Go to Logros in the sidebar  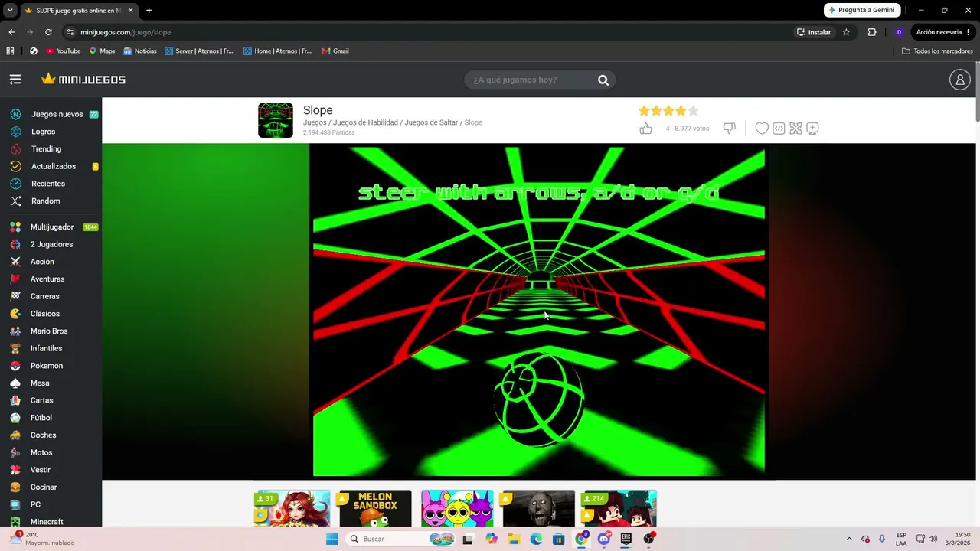[43, 132]
